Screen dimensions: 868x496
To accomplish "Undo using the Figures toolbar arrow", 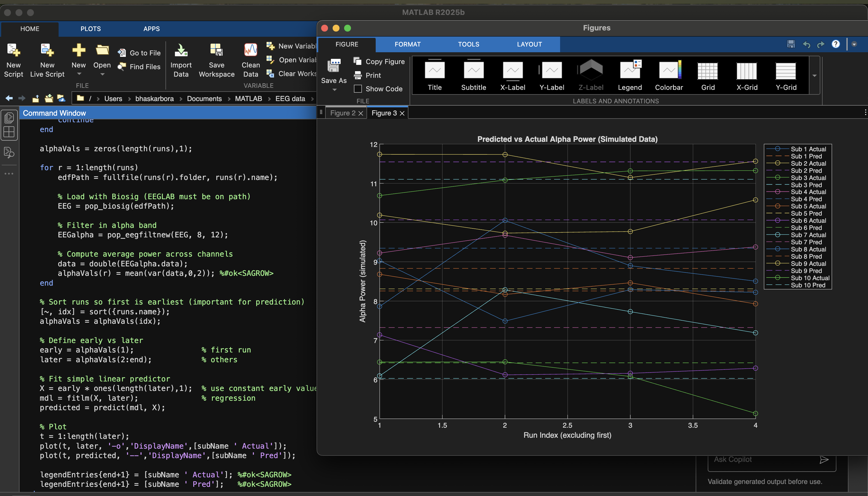I will tap(806, 44).
